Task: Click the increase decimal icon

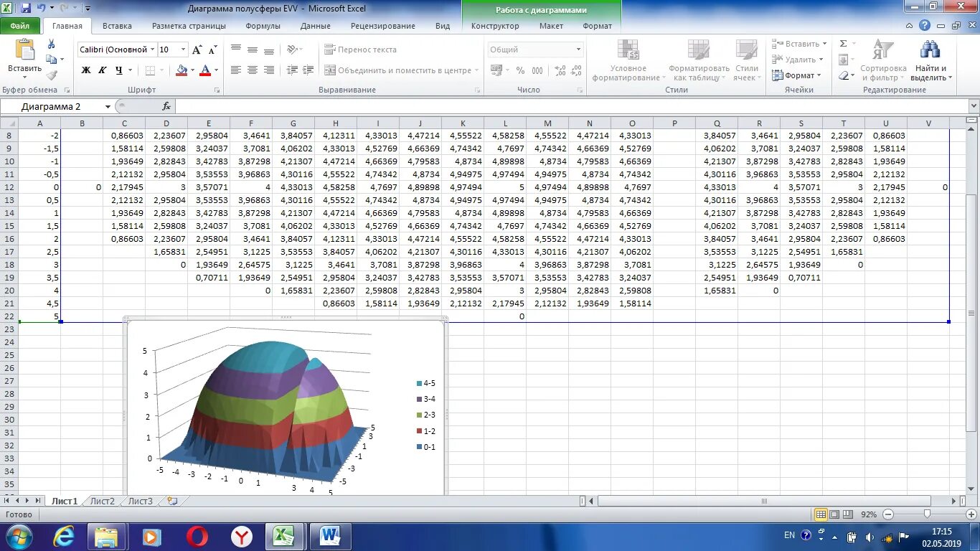Action: [560, 70]
